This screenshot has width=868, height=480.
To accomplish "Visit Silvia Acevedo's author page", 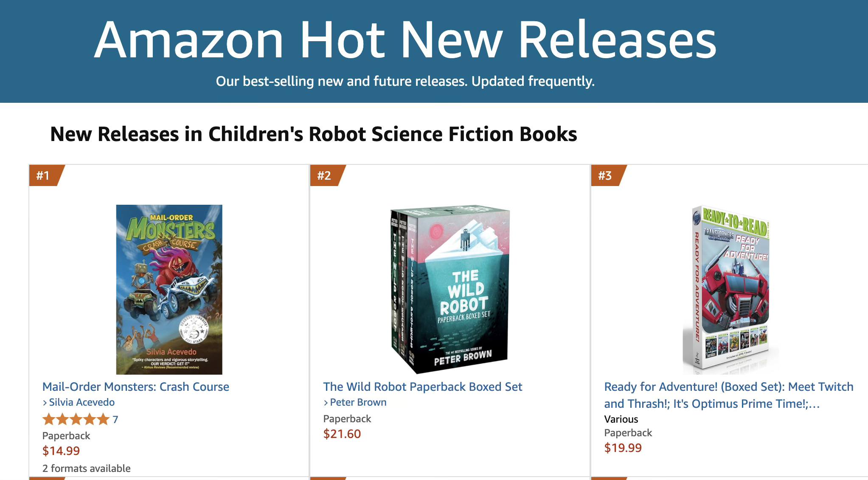I will pyautogui.click(x=81, y=402).
